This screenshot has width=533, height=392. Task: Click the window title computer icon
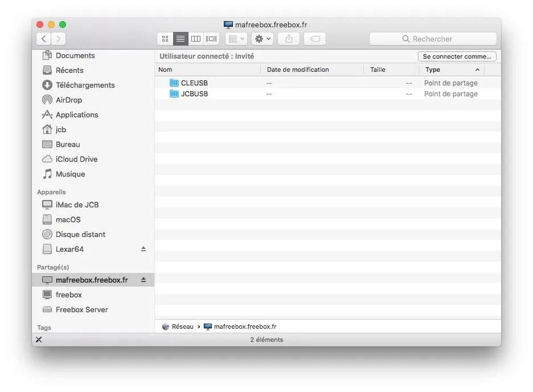click(x=228, y=24)
